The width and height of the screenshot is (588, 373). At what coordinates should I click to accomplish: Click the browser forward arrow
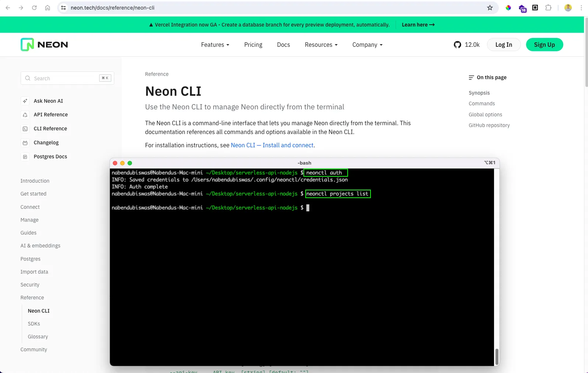coord(21,8)
